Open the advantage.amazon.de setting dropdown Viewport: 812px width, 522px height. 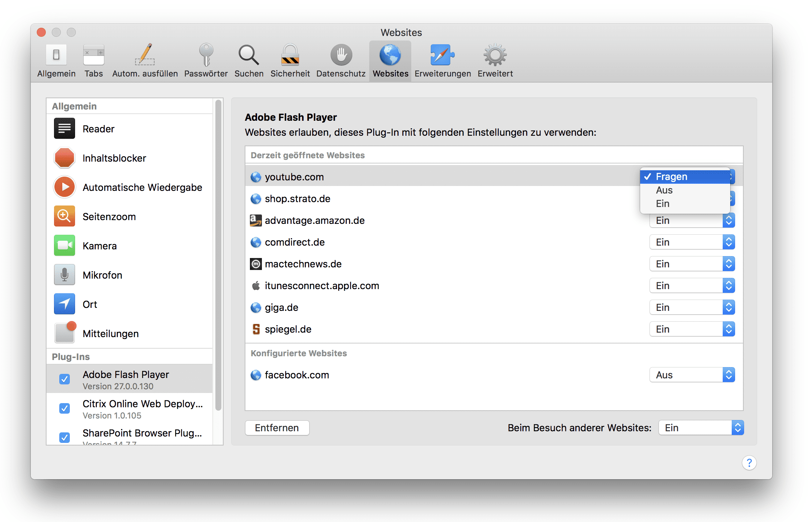pyautogui.click(x=692, y=220)
